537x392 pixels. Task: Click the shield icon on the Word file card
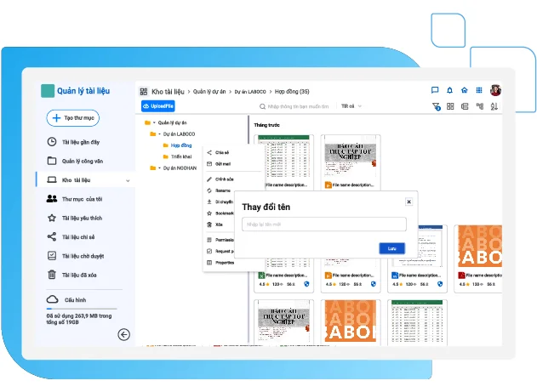440,284
